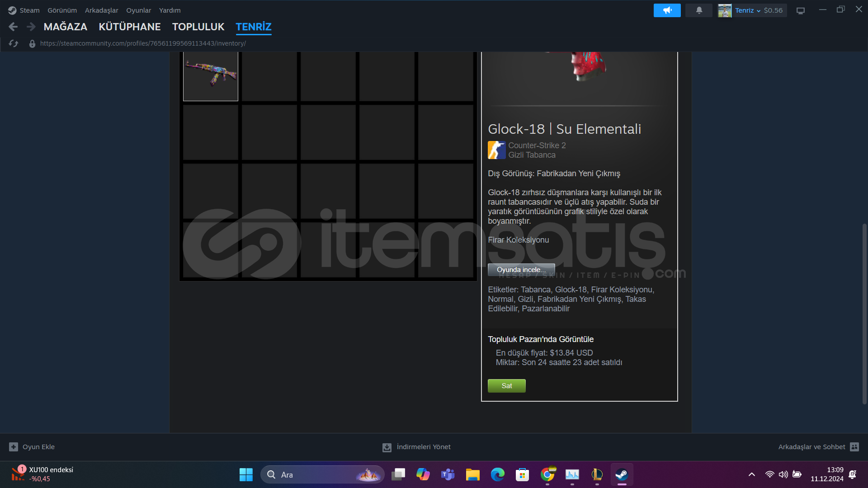Show hidden system tray icons chevron
Screen dimensions: 868x488
point(751,474)
